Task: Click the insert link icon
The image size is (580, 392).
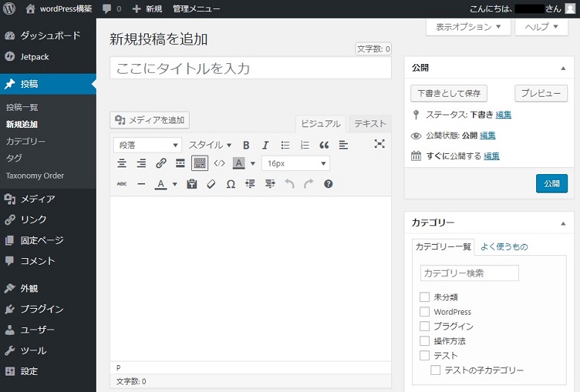Action: click(161, 164)
